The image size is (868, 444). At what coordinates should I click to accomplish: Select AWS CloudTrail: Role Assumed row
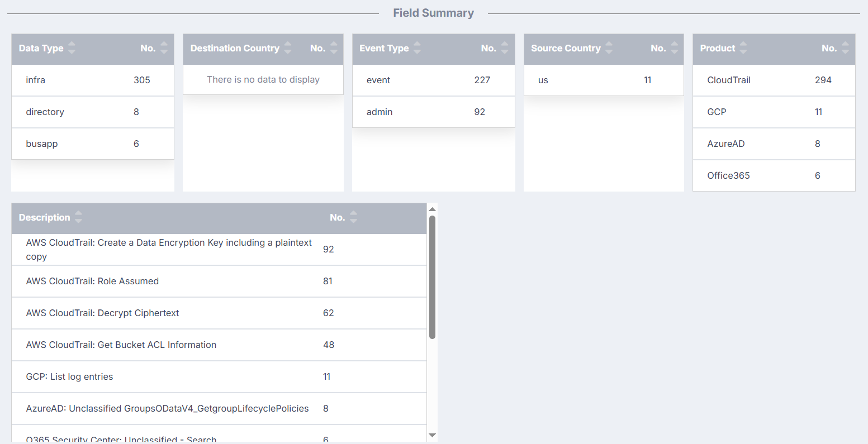pyautogui.click(x=219, y=281)
